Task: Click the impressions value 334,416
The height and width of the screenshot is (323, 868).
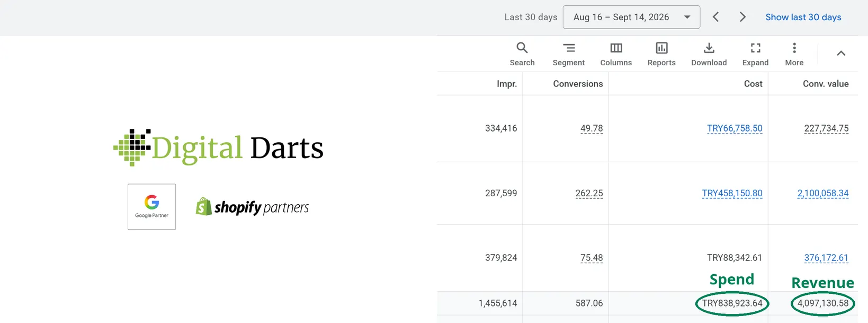Action: 501,128
